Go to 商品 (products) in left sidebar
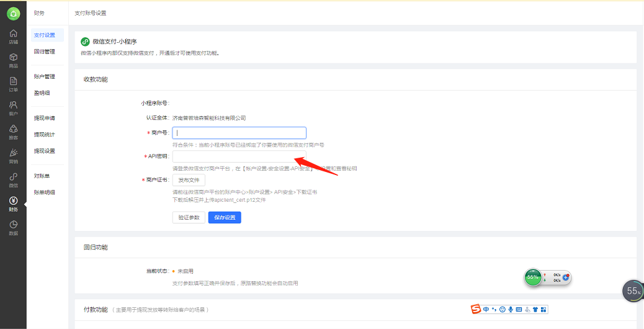The image size is (644, 329). [x=13, y=60]
